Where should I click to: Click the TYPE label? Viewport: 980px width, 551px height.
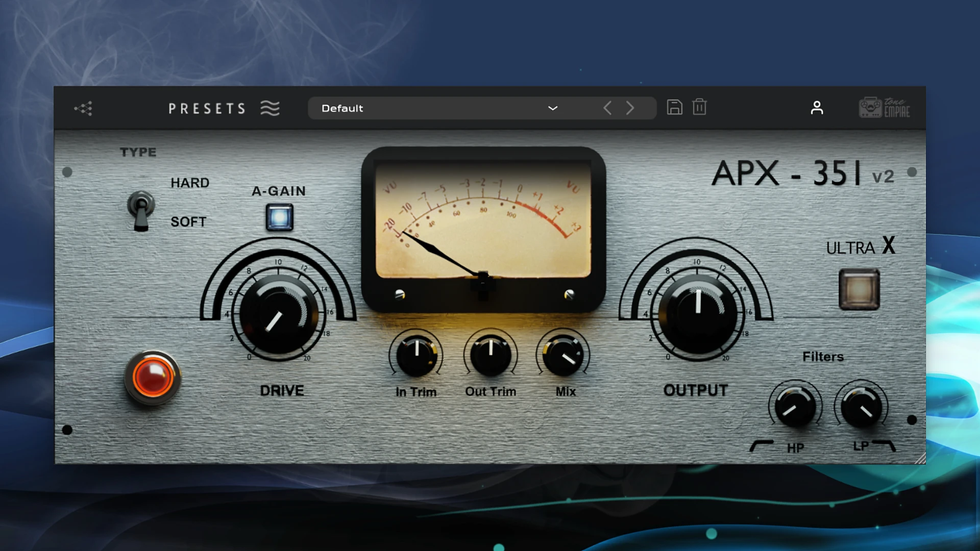click(138, 152)
